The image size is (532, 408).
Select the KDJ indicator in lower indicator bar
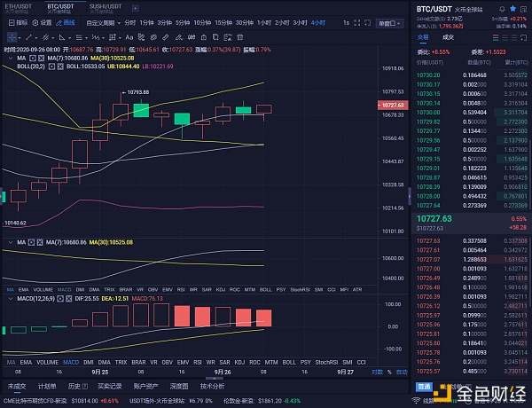tap(239, 363)
